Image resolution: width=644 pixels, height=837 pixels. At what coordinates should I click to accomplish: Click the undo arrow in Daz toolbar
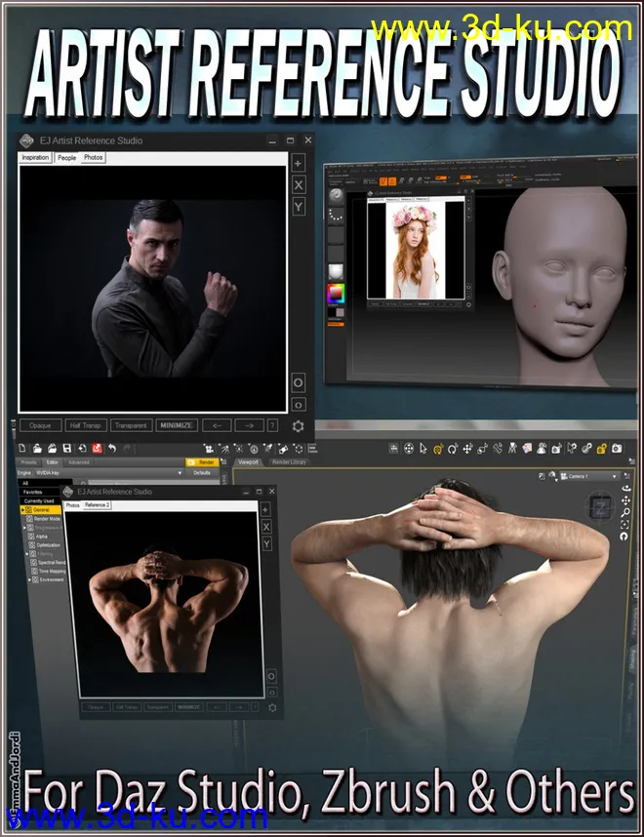pos(112,449)
